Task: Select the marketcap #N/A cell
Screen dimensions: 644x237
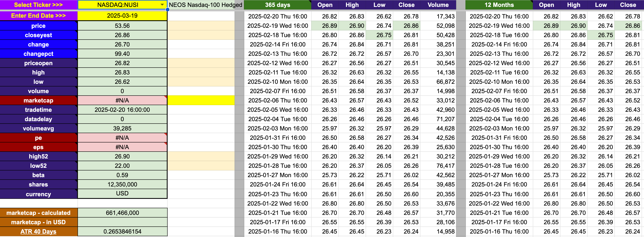Action: [122, 100]
